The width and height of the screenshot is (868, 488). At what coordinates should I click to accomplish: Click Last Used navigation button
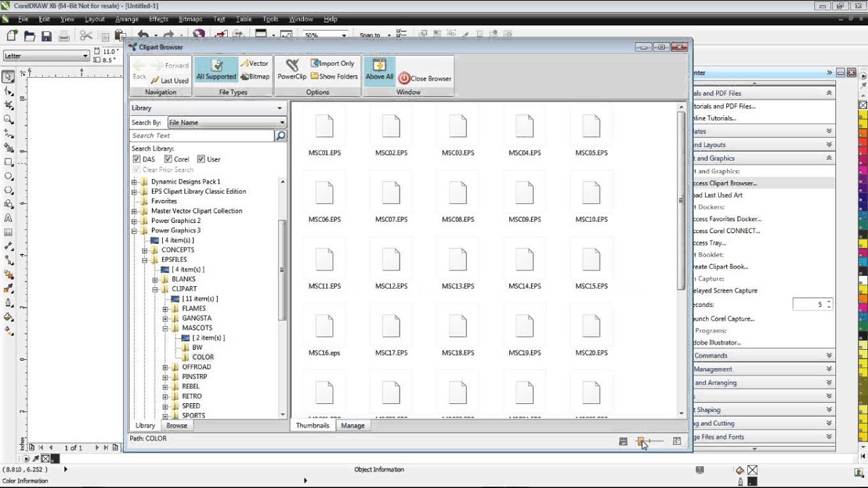click(170, 81)
